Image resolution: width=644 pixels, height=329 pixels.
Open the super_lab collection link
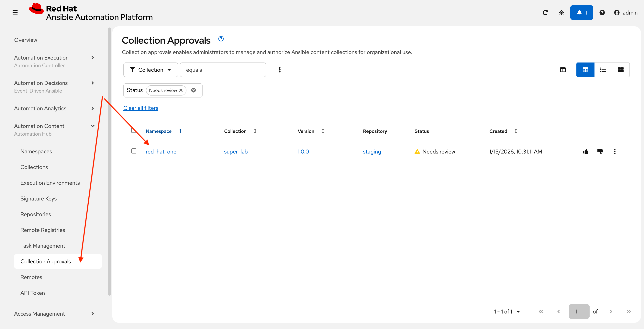[236, 152]
